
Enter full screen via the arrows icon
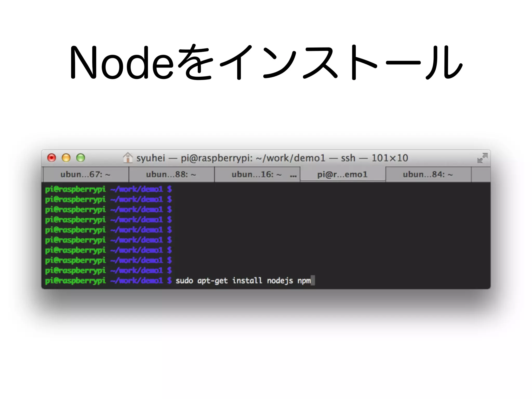[x=482, y=158]
